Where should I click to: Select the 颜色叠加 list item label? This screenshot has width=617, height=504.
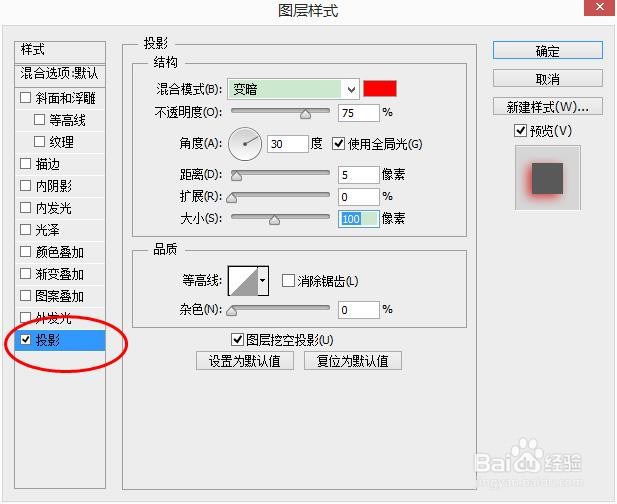pyautogui.click(x=60, y=252)
